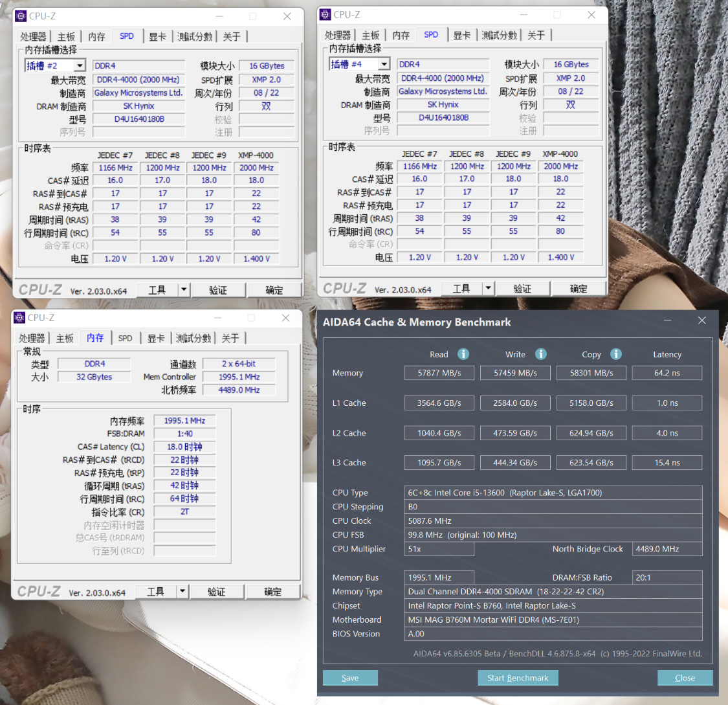Open 測試分數 tab in slot #2 window
Viewport: 728px width, 705px height.
(x=195, y=37)
